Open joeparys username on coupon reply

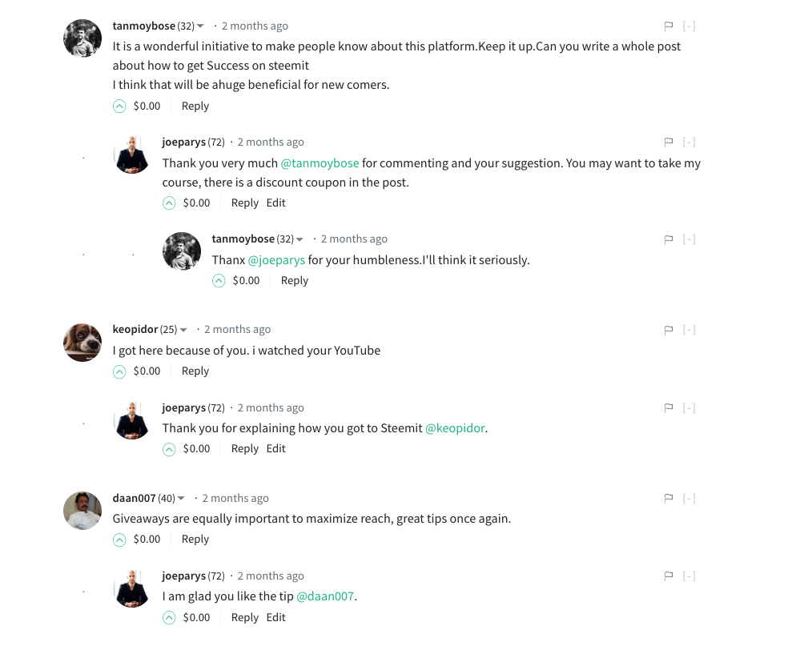184,142
